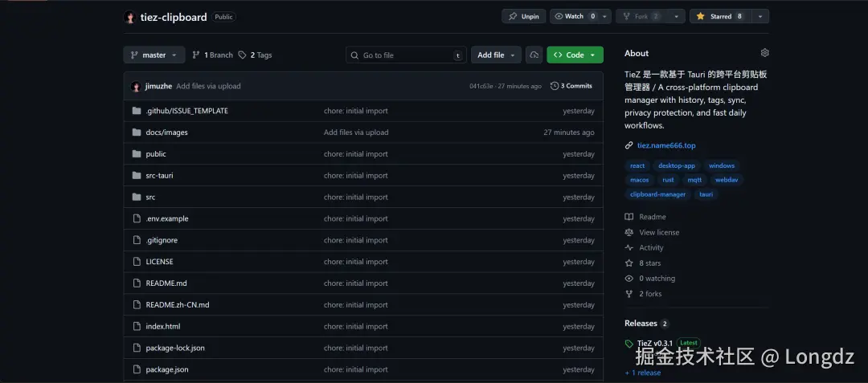Click the Go to file search box

point(406,55)
